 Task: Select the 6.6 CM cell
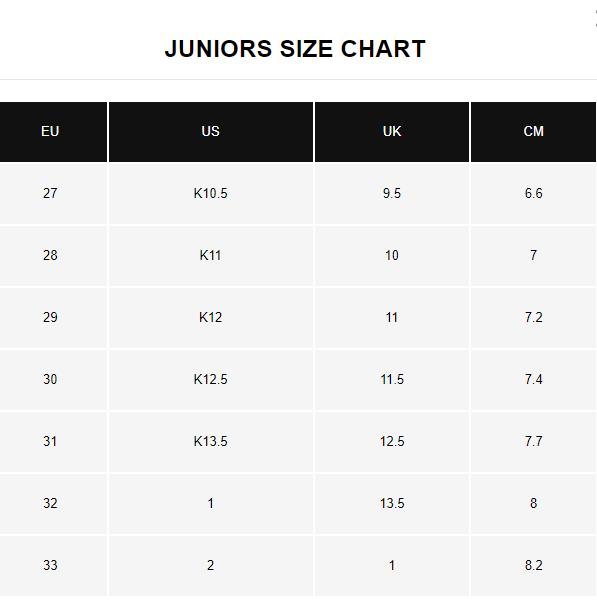click(x=533, y=193)
